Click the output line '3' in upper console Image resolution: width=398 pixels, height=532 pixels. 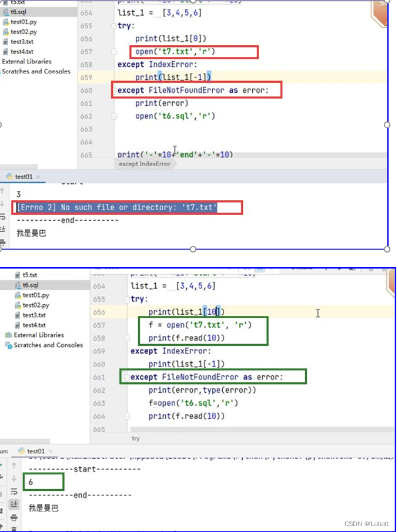(x=19, y=194)
